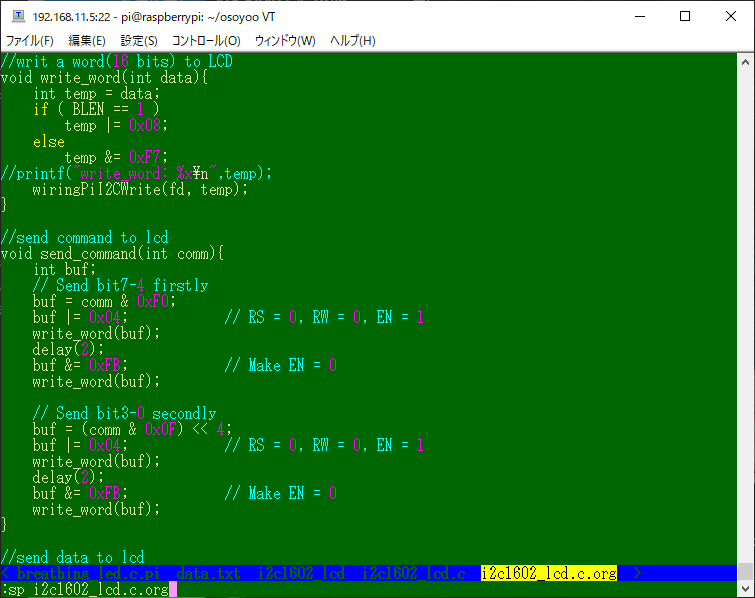Click the highlighted i2c1602_lcd.c.org completion entry

pos(549,573)
